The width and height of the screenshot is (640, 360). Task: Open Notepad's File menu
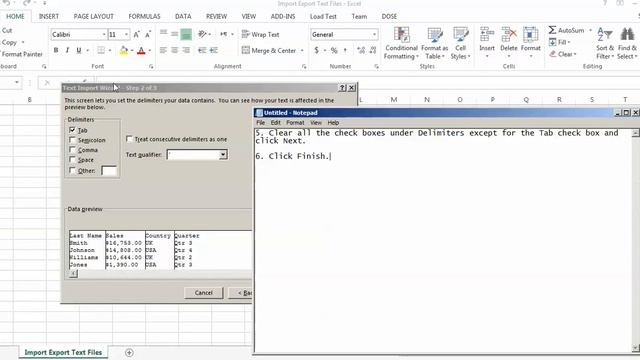tap(260, 122)
